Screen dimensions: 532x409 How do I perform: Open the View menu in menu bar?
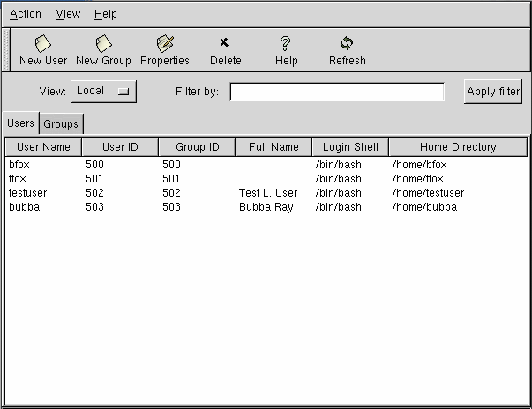coord(68,14)
